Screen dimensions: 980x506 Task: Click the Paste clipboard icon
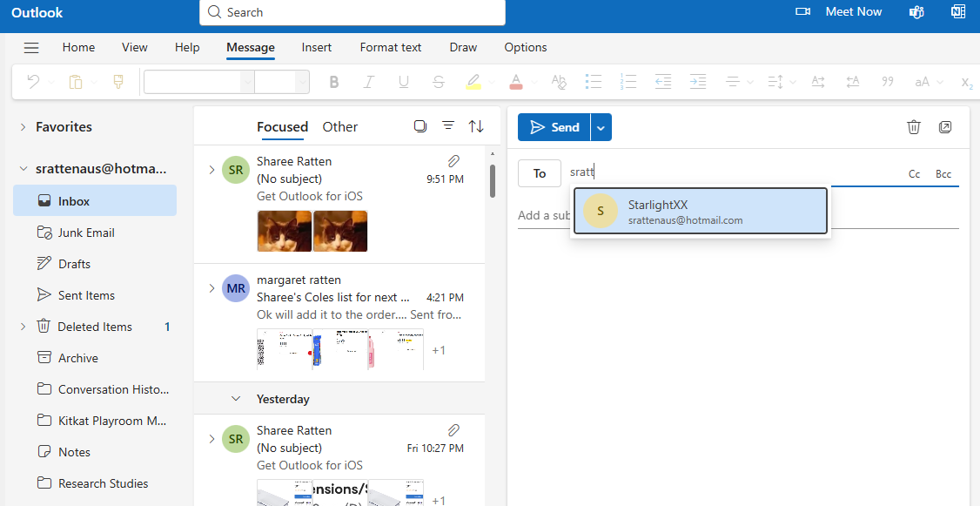[x=76, y=81]
